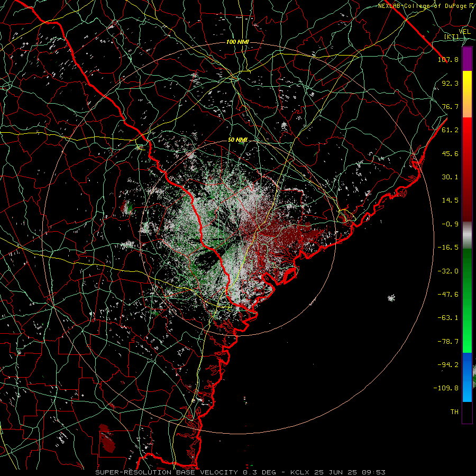Screen dimensions: 476x476
Task: Click the 30.1 velocity scale value
Action: [450, 177]
